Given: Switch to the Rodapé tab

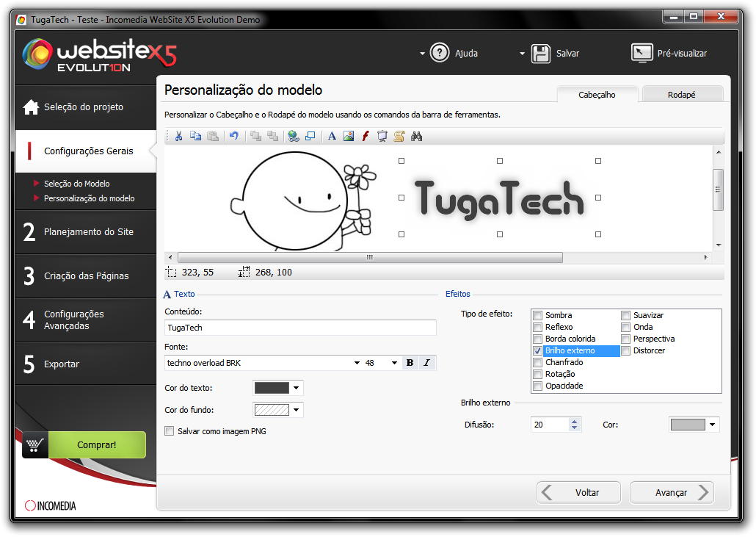Looking at the screenshot, I should (681, 95).
